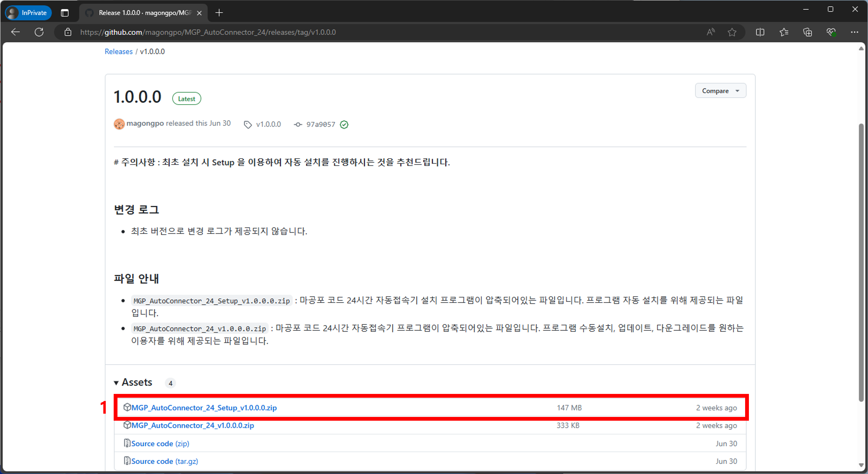Add this page to favorites star
868x474 pixels.
pyautogui.click(x=732, y=32)
